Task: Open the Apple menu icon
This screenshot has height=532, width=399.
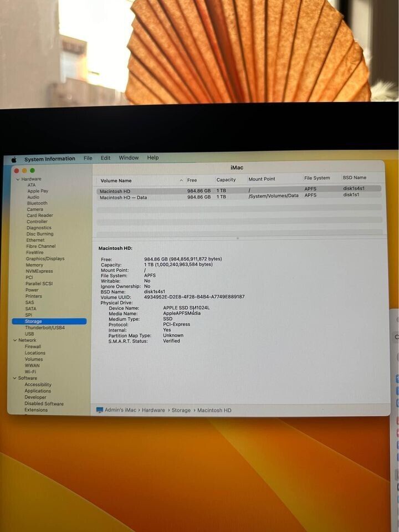Action: point(14,160)
